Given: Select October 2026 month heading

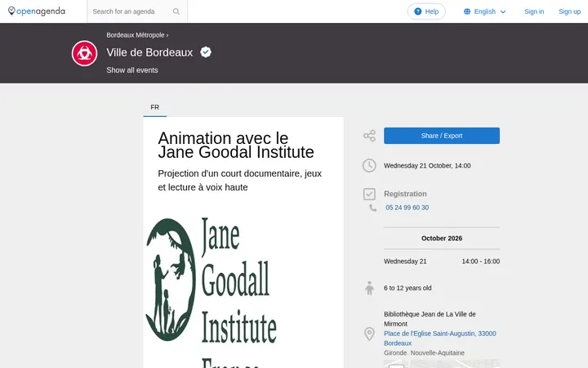Looking at the screenshot, I should click(441, 239).
